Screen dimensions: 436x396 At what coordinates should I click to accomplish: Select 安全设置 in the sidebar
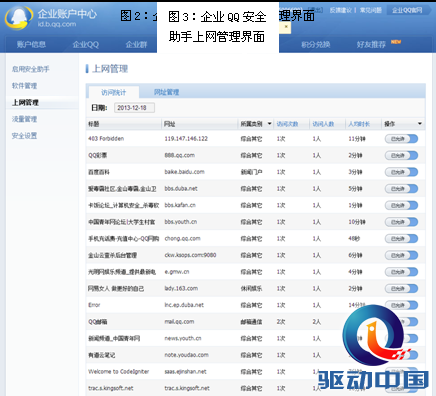pos(24,136)
